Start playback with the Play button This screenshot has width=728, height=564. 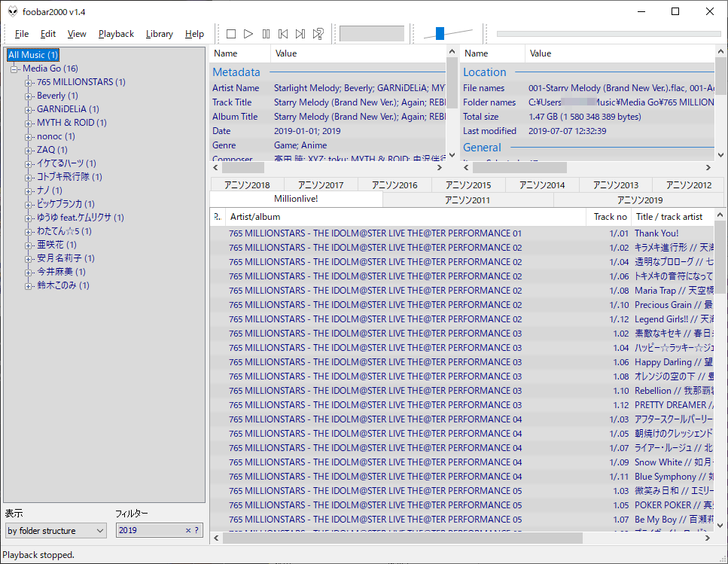[248, 34]
